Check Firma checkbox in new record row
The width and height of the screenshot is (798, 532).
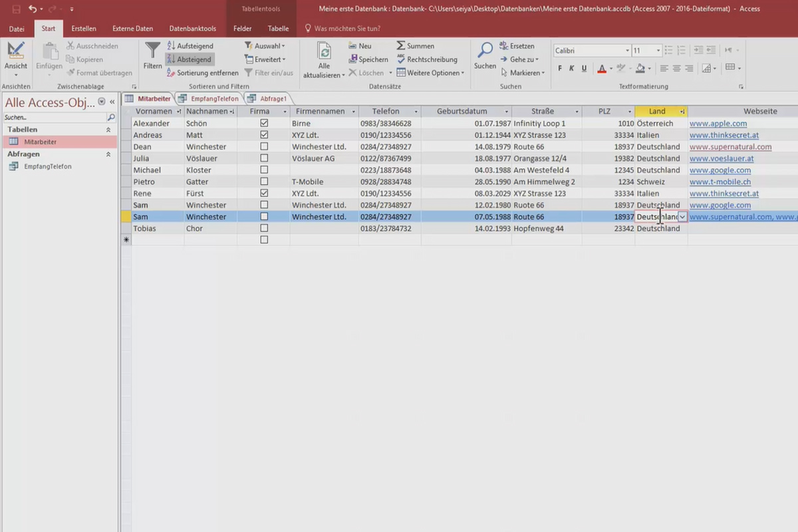click(x=264, y=240)
